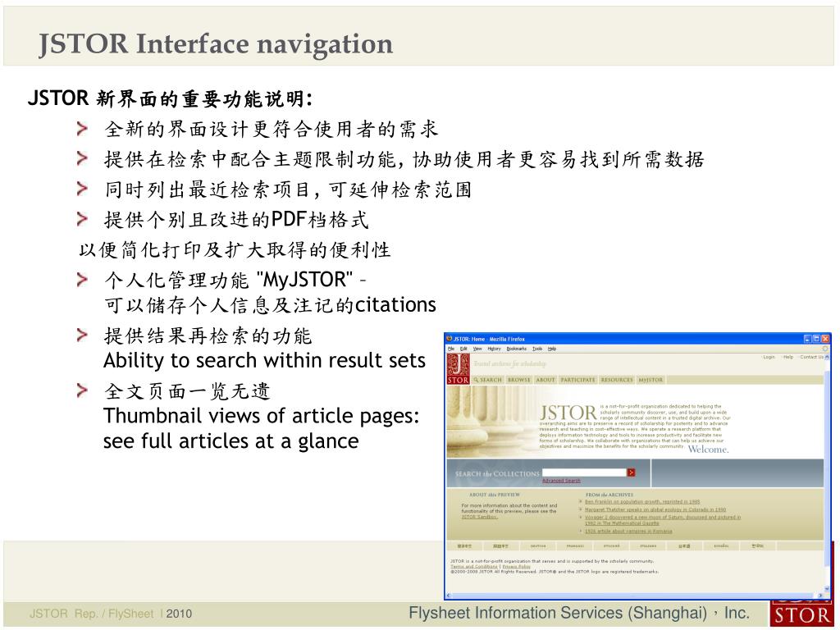The image size is (840, 630).
Task: Open the History menu in Firefox
Action: coord(494,349)
